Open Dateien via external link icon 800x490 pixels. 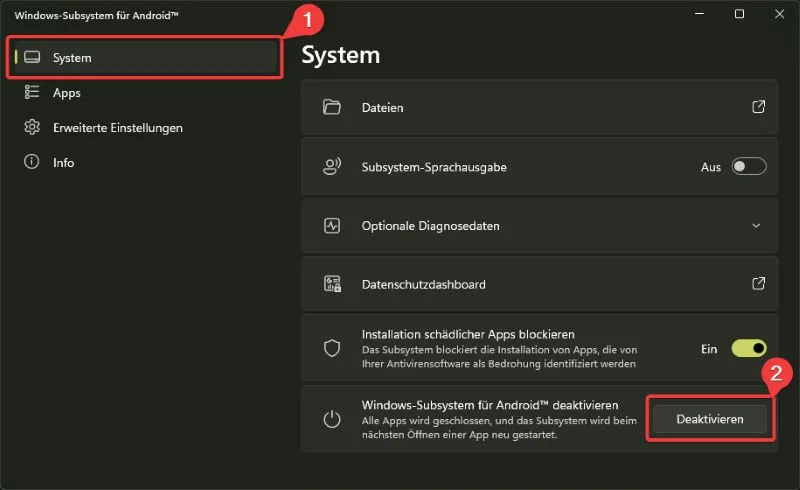759,107
